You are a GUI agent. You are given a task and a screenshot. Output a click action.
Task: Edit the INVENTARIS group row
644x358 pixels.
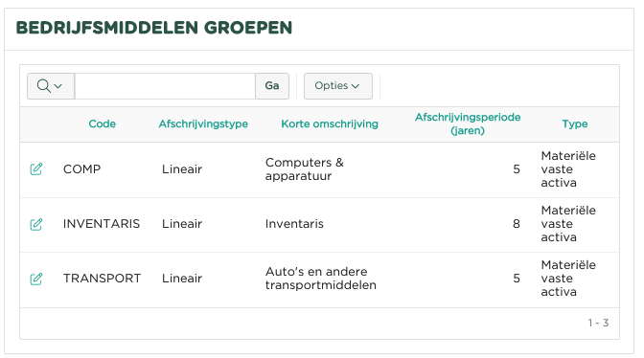(x=36, y=224)
